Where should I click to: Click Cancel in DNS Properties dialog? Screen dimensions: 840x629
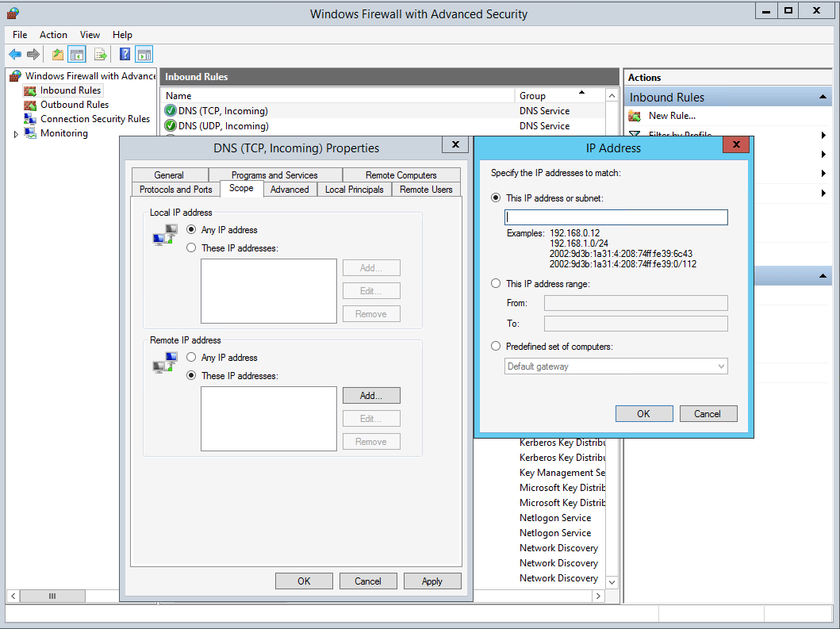point(368,581)
